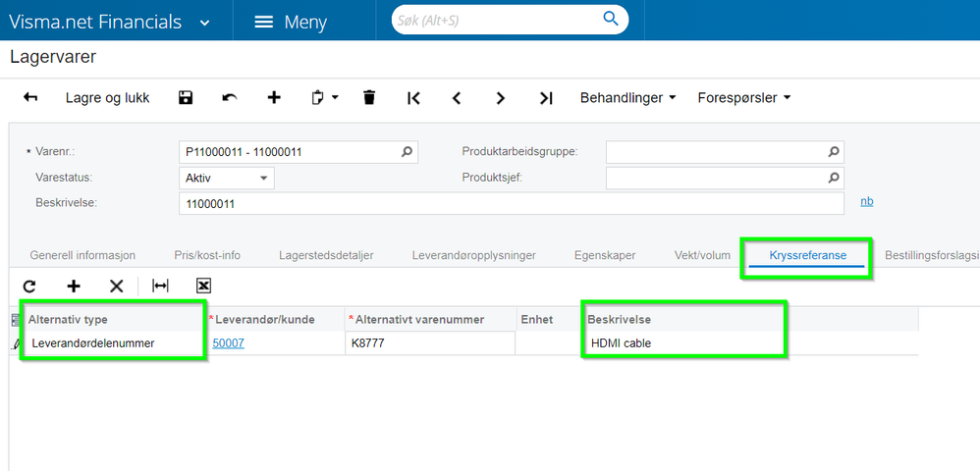Open the Produktsjef lookup magnifier
The height and width of the screenshot is (471, 980).
833,178
